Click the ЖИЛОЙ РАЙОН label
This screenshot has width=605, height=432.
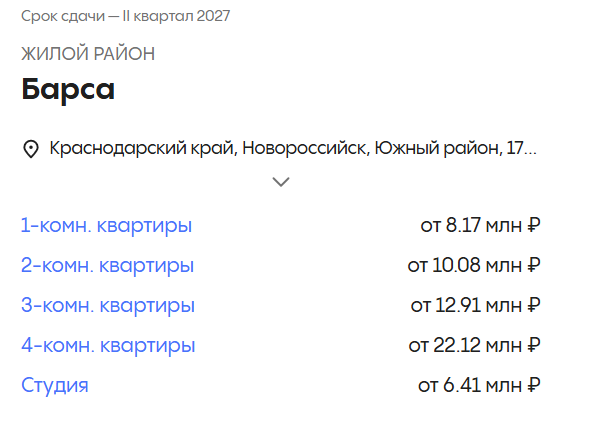[88, 54]
